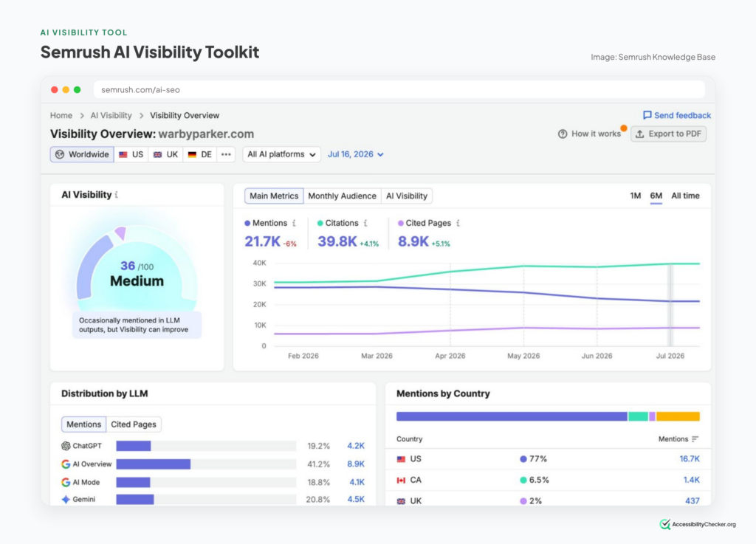Click the Export to PDF button

[x=669, y=134]
